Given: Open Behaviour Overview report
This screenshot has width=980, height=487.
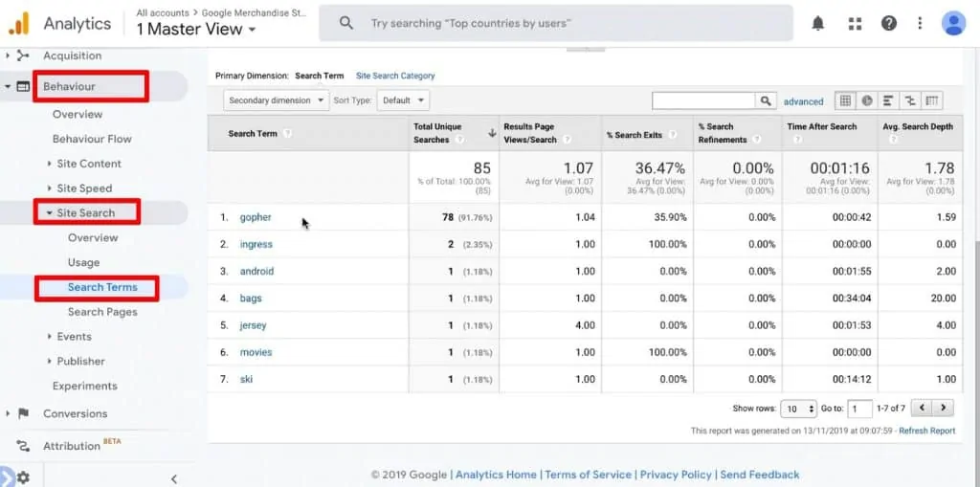Looking at the screenshot, I should (78, 115).
